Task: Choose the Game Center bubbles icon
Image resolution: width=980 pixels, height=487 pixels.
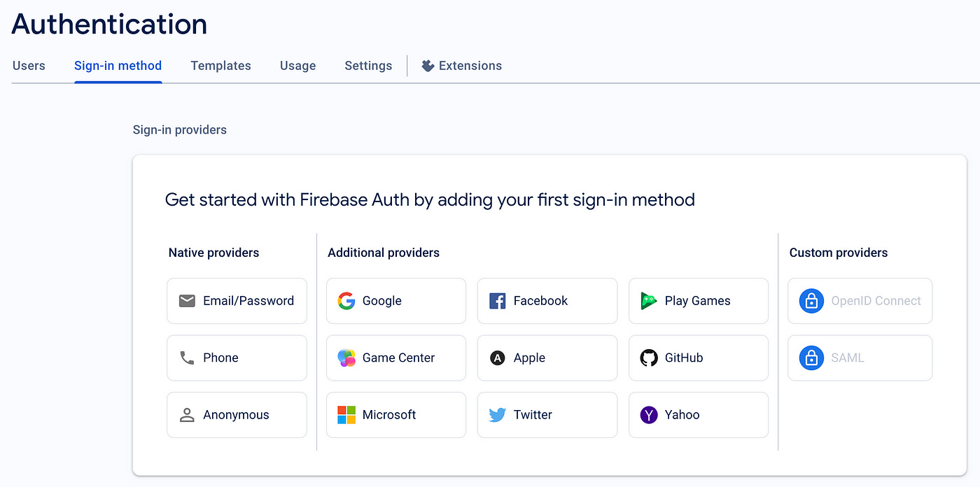Action: [346, 358]
